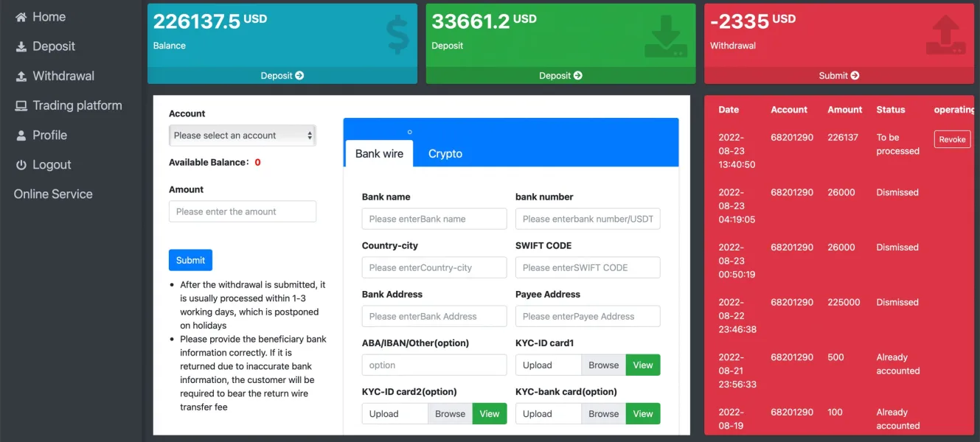The height and width of the screenshot is (442, 980).
Task: Click the Account column header
Action: point(789,110)
